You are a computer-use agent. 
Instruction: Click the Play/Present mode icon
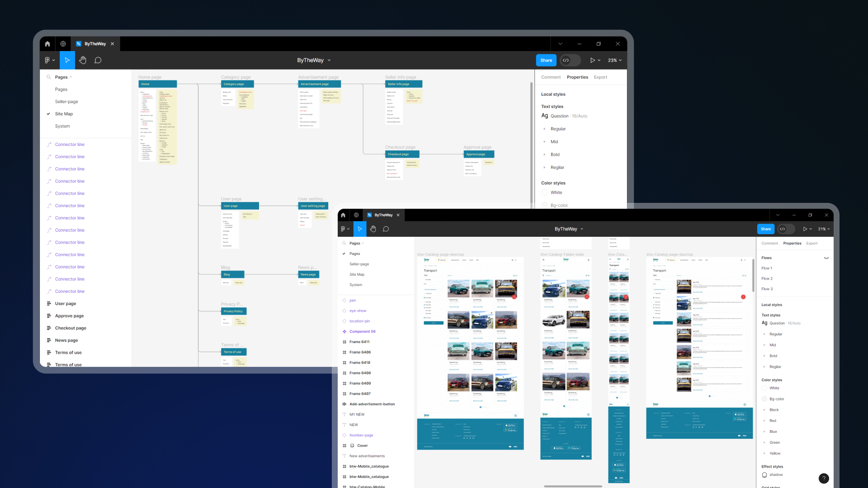[592, 60]
